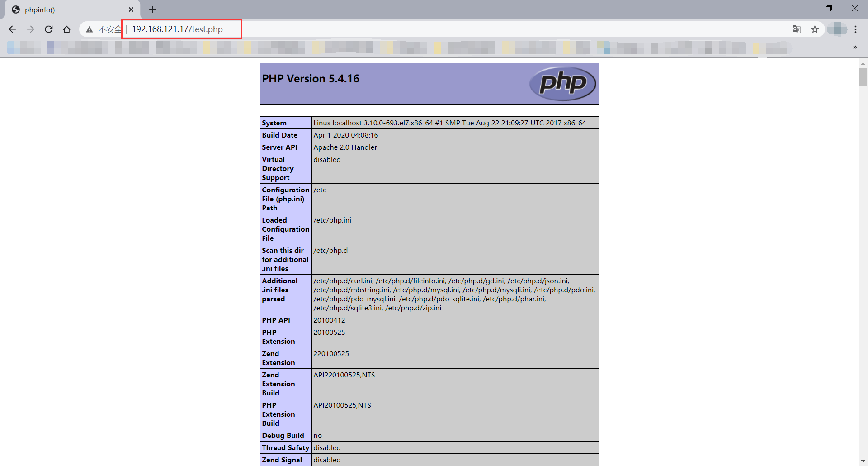Open the Chrome three-dot menu
The image size is (868, 466).
(855, 29)
